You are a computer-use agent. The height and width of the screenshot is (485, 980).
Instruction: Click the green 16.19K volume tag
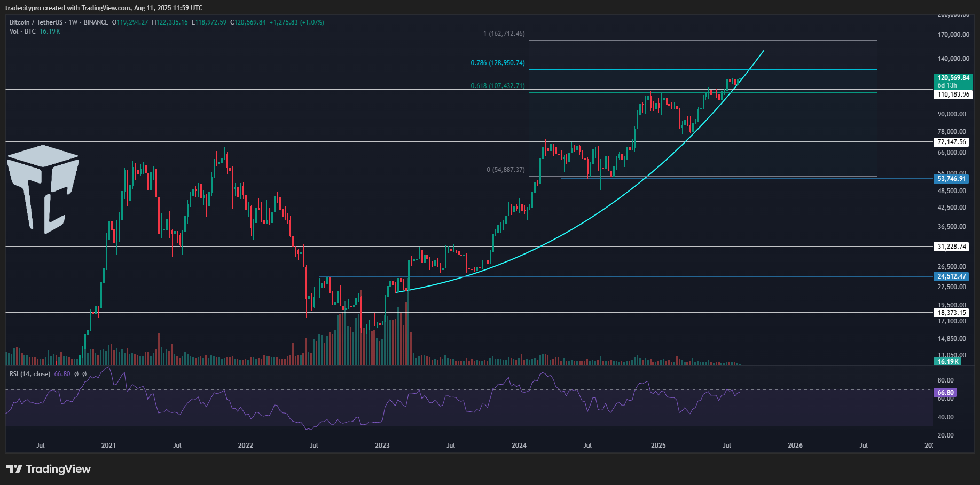click(947, 362)
